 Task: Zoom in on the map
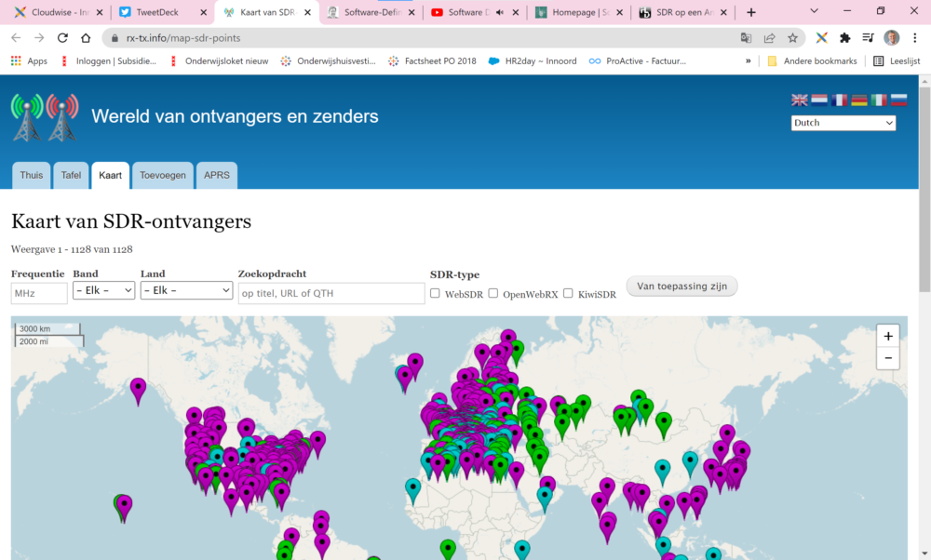pyautogui.click(x=888, y=336)
